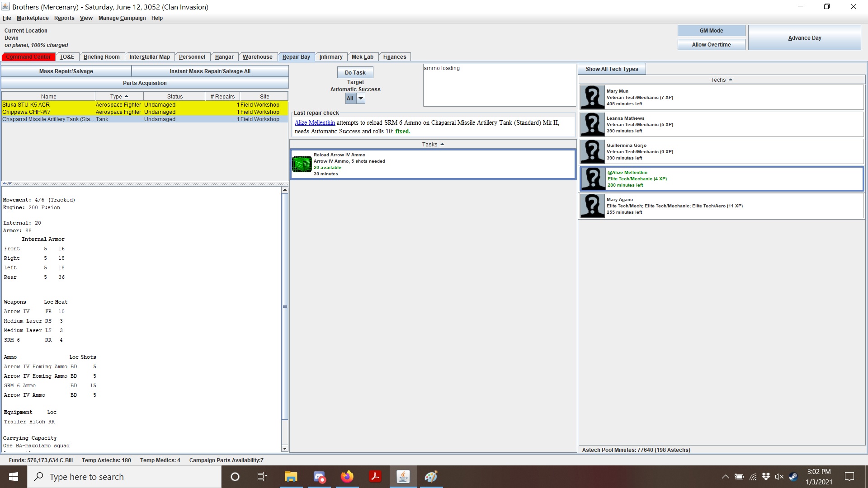Open Firefox from the taskbar
The height and width of the screenshot is (488, 868).
pos(347,477)
